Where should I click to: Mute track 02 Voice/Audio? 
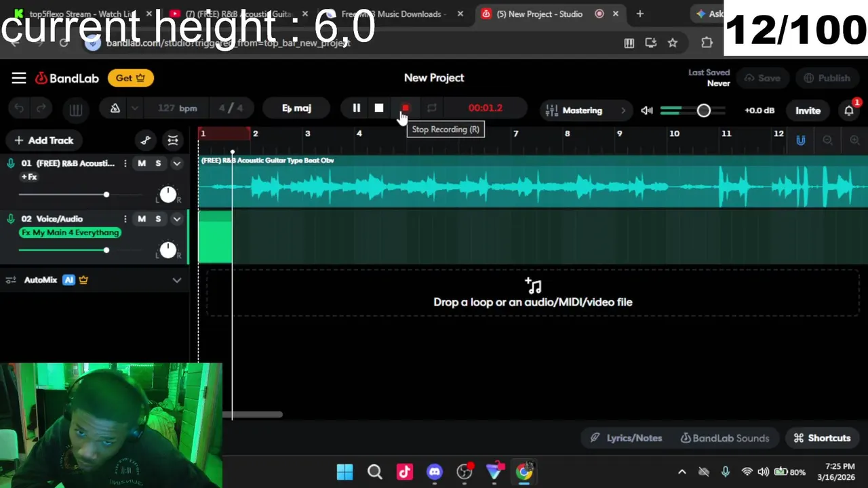point(142,219)
